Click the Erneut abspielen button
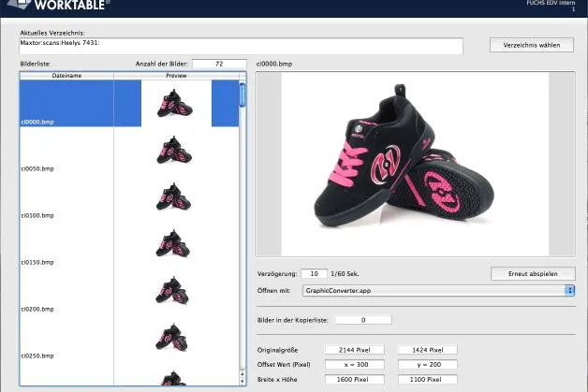Viewport: 588px width, 392px height. click(x=533, y=273)
